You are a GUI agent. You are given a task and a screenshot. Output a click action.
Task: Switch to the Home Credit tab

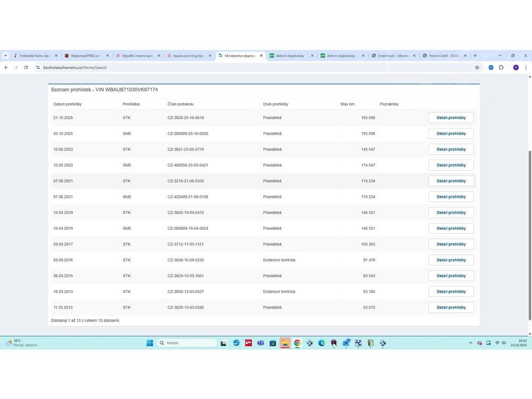[x=442, y=55]
